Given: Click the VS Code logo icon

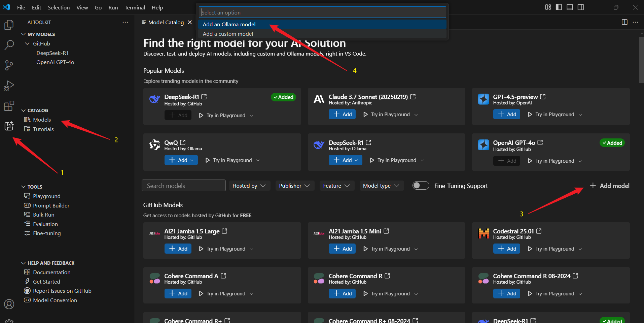Looking at the screenshot, I should 6,7.
